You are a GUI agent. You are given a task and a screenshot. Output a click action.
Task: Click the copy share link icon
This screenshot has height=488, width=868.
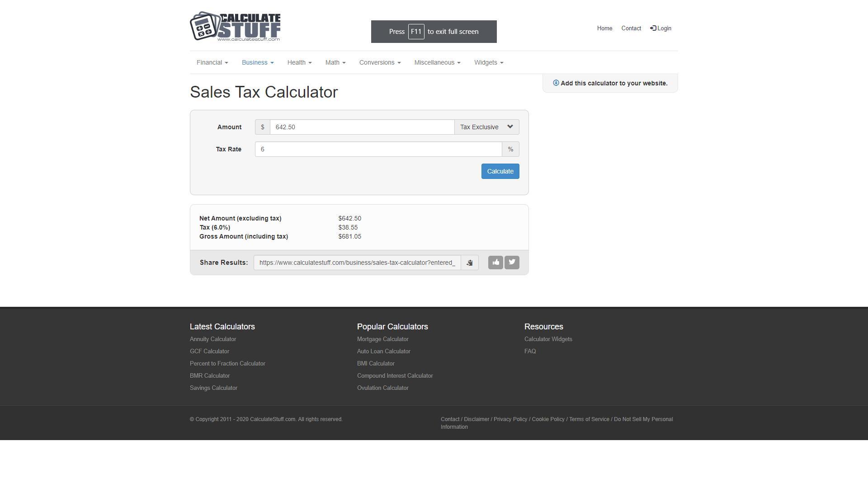click(x=470, y=263)
